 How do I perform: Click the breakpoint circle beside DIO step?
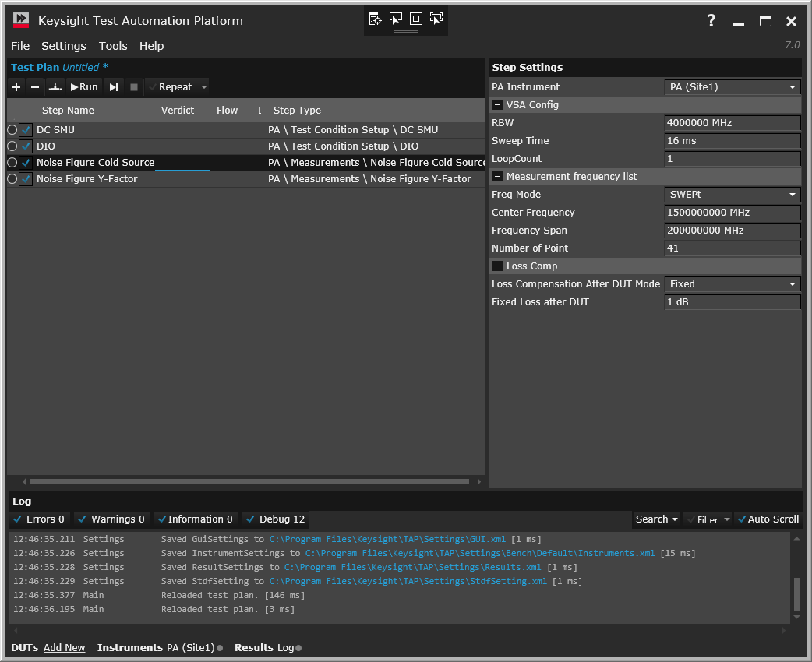[12, 146]
